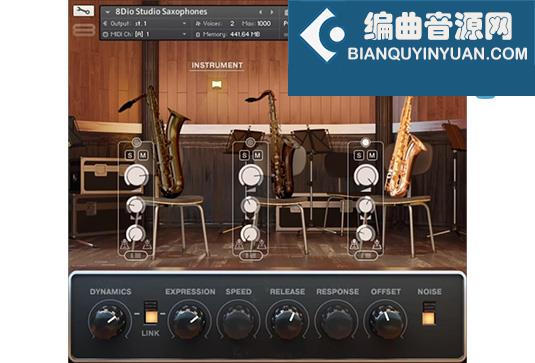Mute the left saxophone with M button

pyautogui.click(x=143, y=155)
